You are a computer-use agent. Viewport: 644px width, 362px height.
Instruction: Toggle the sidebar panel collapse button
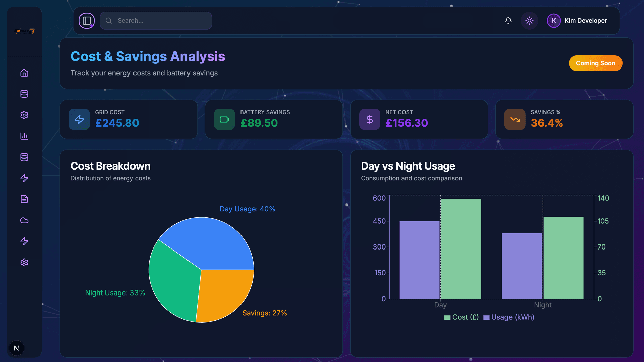[87, 21]
